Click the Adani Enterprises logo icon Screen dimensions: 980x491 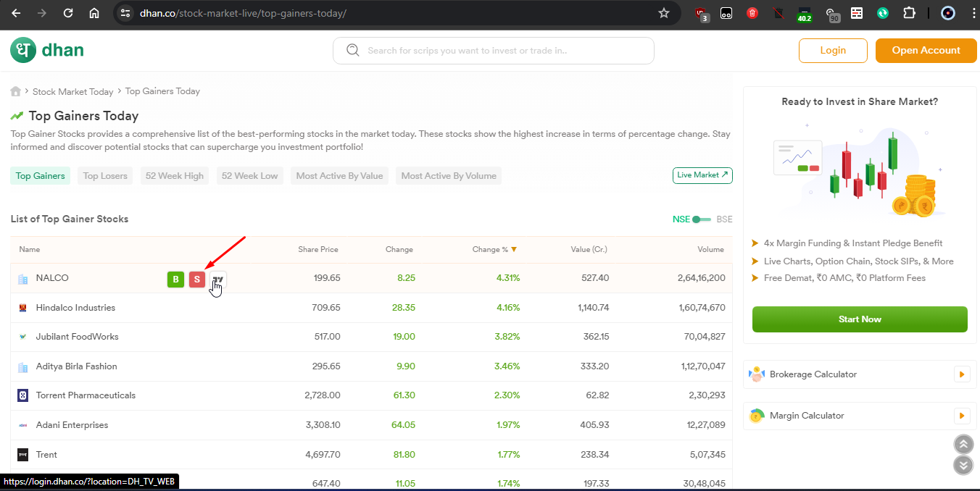tap(22, 425)
